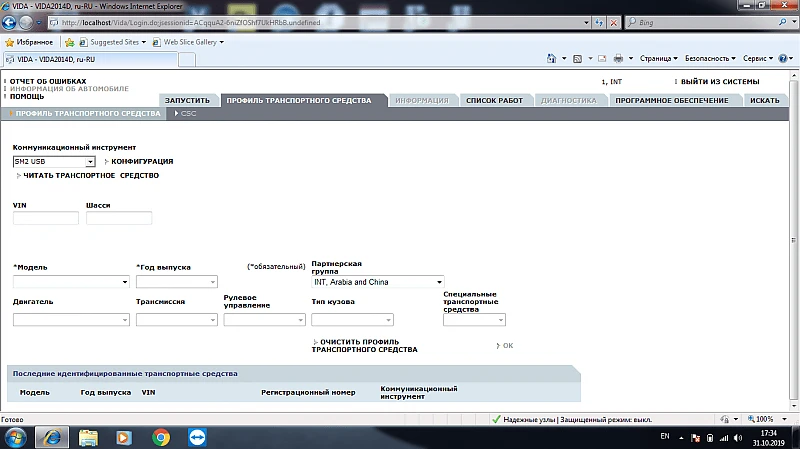This screenshot has width=800, height=449.
Task: Click the Suggested Sites favorites link
Action: click(x=112, y=42)
